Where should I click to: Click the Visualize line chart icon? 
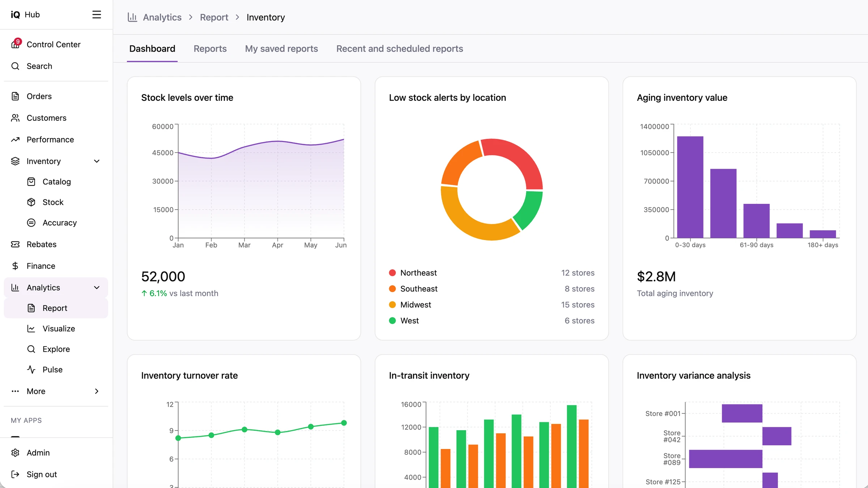tap(31, 329)
